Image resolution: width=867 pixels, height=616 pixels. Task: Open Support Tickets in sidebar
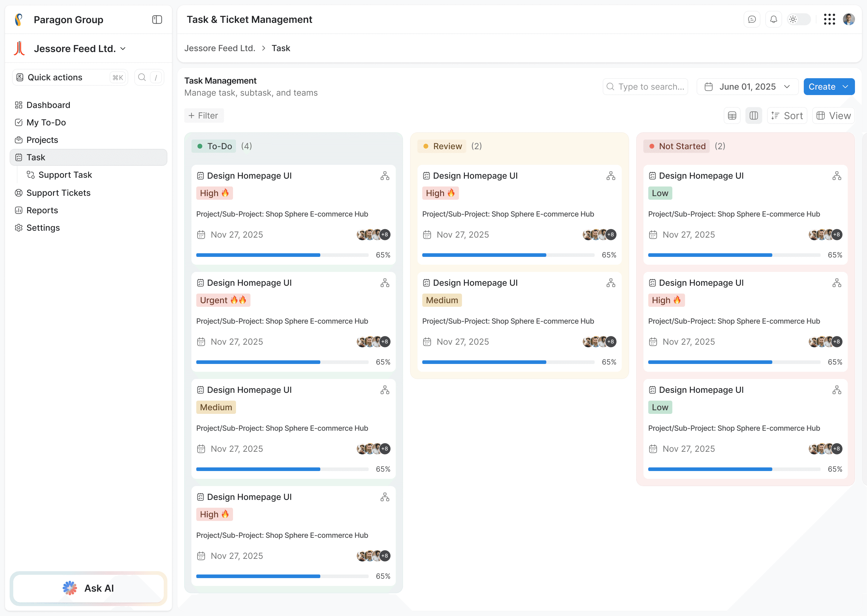click(58, 193)
